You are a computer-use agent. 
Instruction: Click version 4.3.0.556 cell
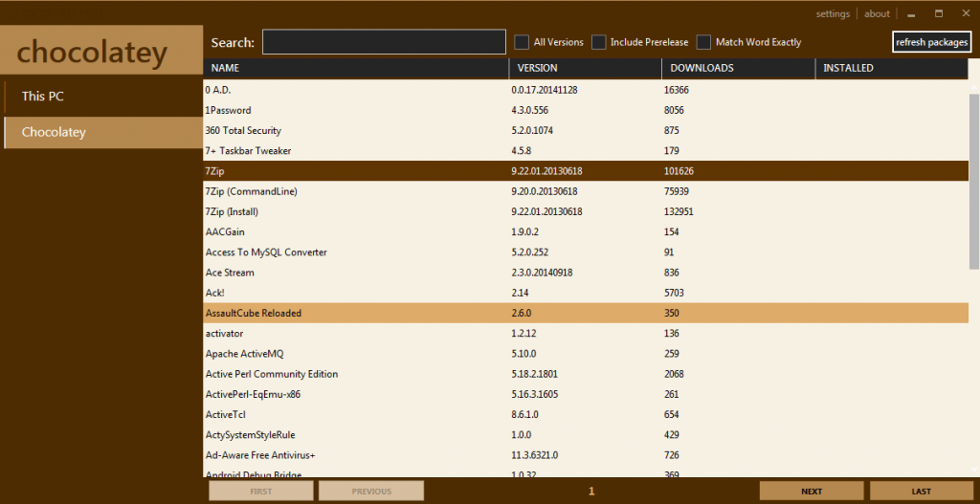(x=530, y=110)
